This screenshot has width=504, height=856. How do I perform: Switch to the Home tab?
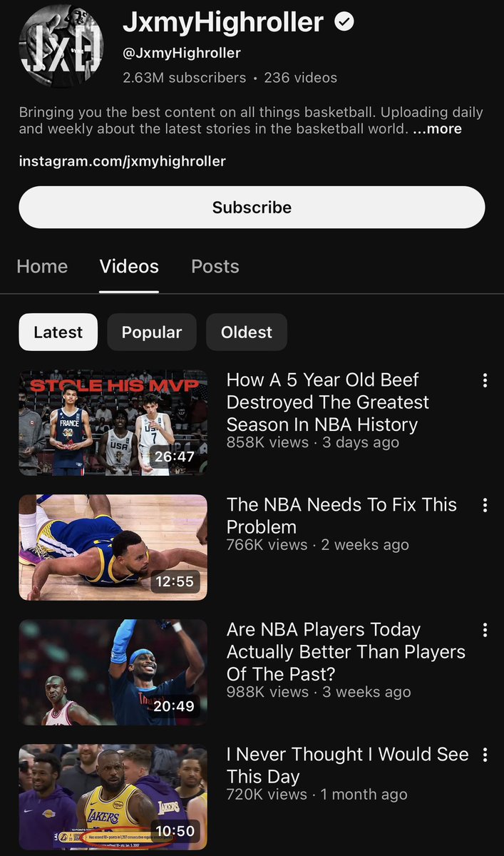click(42, 267)
